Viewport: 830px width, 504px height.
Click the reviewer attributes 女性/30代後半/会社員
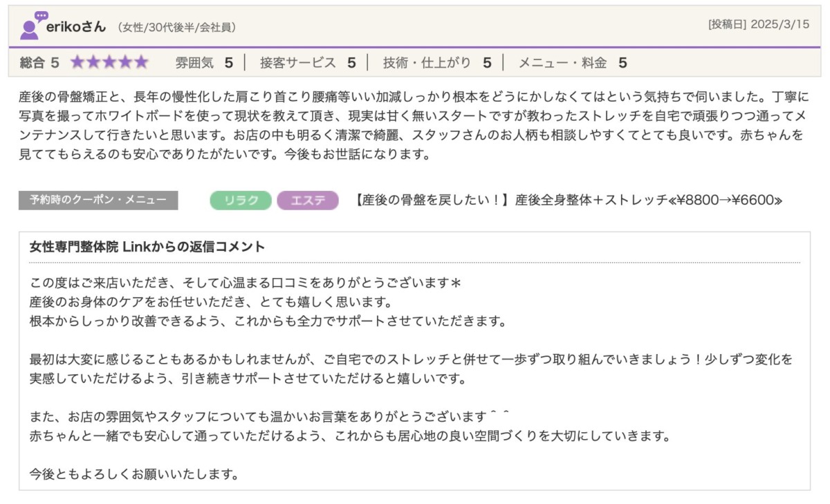pos(177,28)
